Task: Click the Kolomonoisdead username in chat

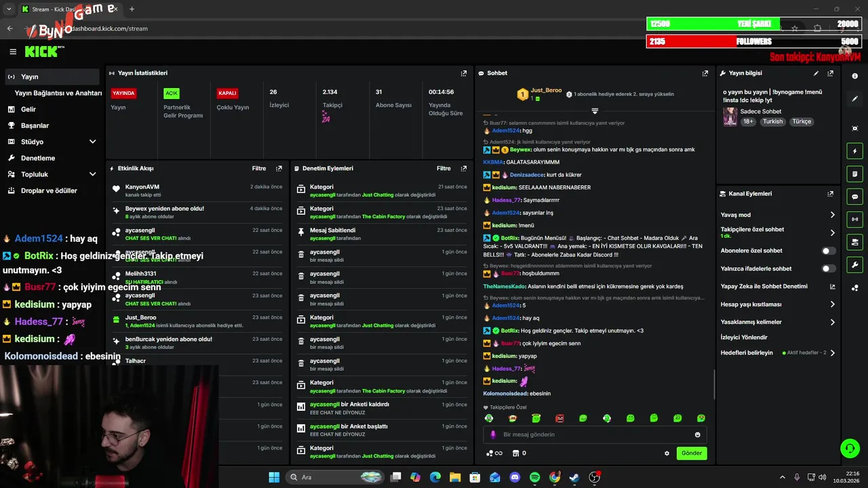Action: 505,393
